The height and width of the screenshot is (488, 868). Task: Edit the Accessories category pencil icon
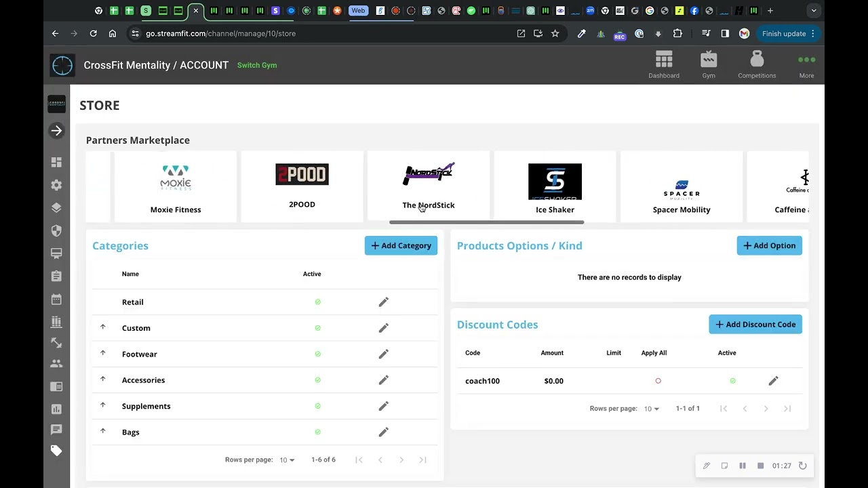pyautogui.click(x=384, y=380)
